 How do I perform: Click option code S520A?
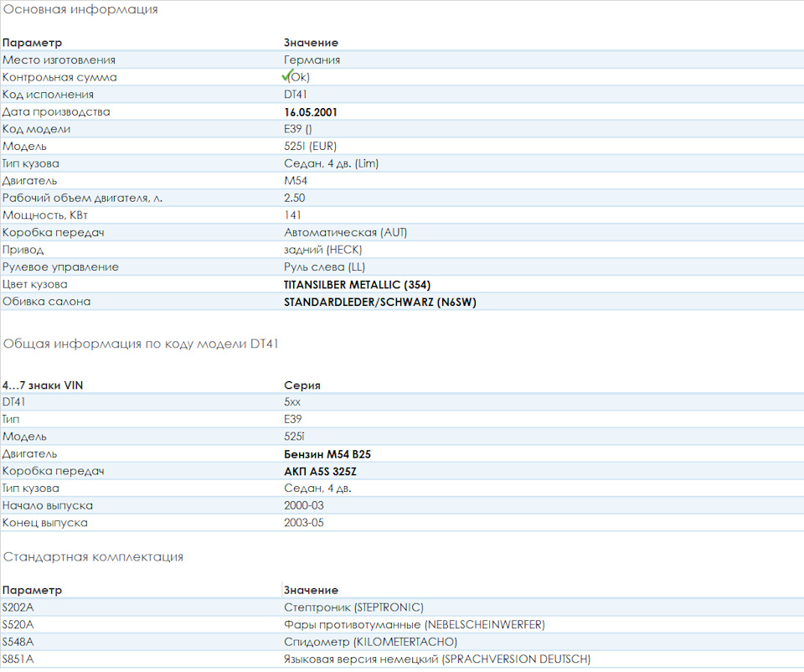coord(18,625)
